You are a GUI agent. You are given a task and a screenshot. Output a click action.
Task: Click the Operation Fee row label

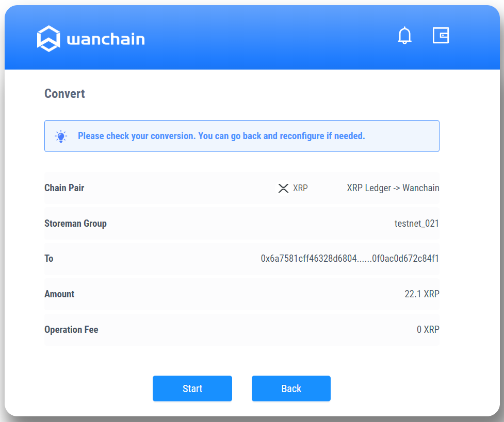(x=71, y=329)
